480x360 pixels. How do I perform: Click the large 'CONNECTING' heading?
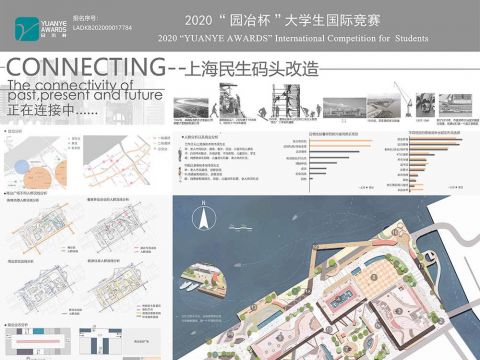tap(86, 67)
